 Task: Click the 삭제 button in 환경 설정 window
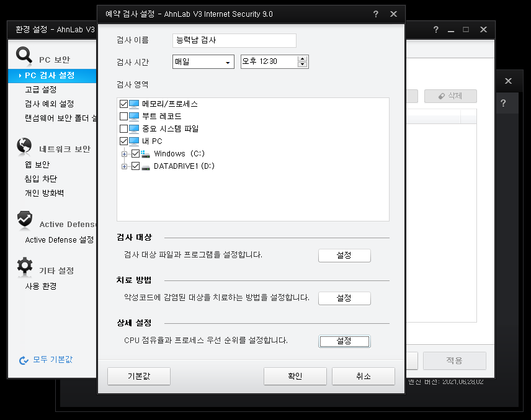450,96
